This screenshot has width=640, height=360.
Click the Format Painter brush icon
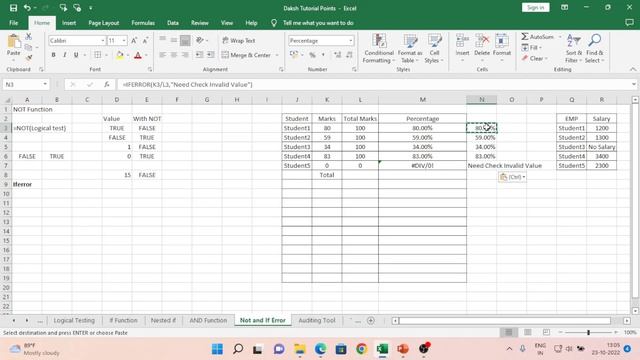coord(29,58)
